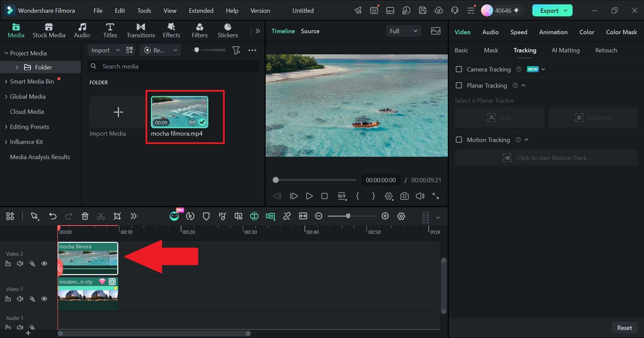
Task: Zoom in timeline with plus icon
Action: coord(385,216)
